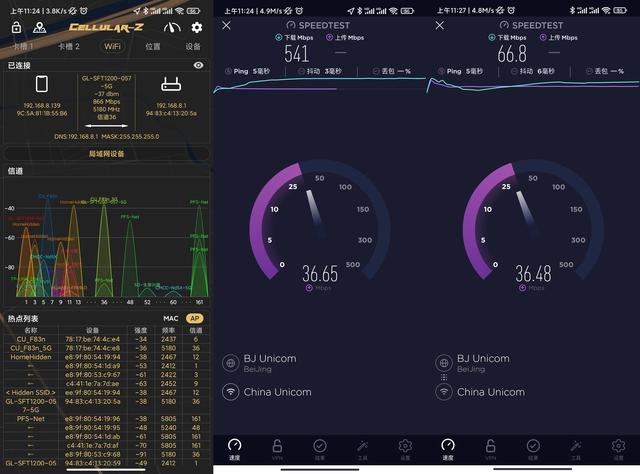
Task: Click the channel graph chart
Action: 106,243
